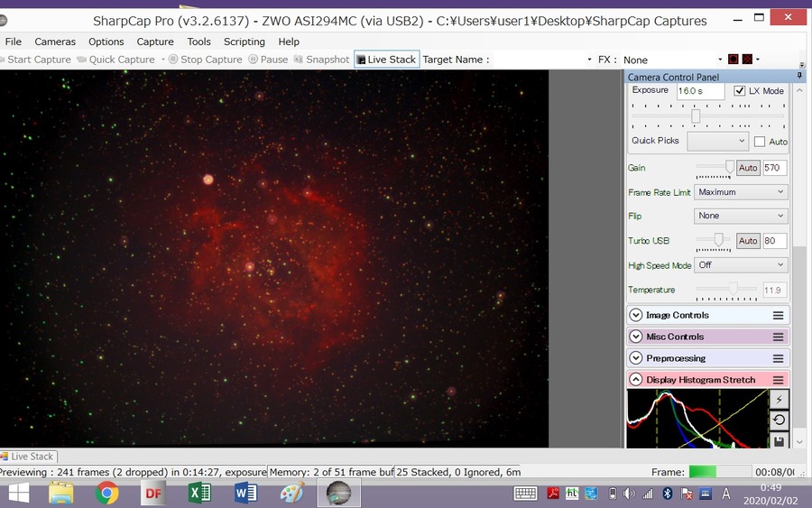Viewport: 812px width, 508px height.
Task: Open the Tools menu
Action: tap(198, 42)
